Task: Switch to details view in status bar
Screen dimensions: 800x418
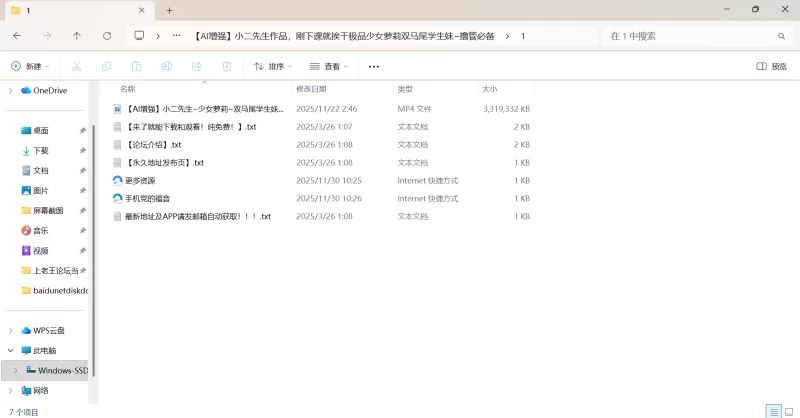Action: [772, 411]
